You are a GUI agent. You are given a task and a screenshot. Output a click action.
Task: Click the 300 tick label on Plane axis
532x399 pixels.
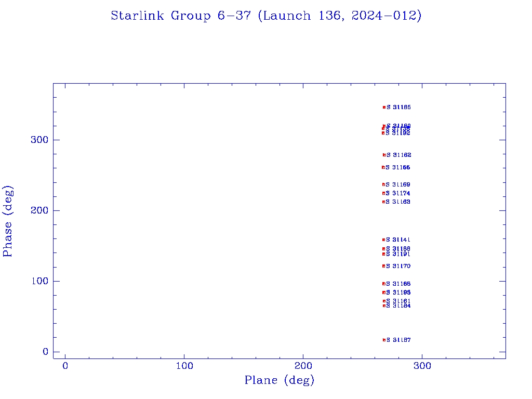tap(422, 366)
